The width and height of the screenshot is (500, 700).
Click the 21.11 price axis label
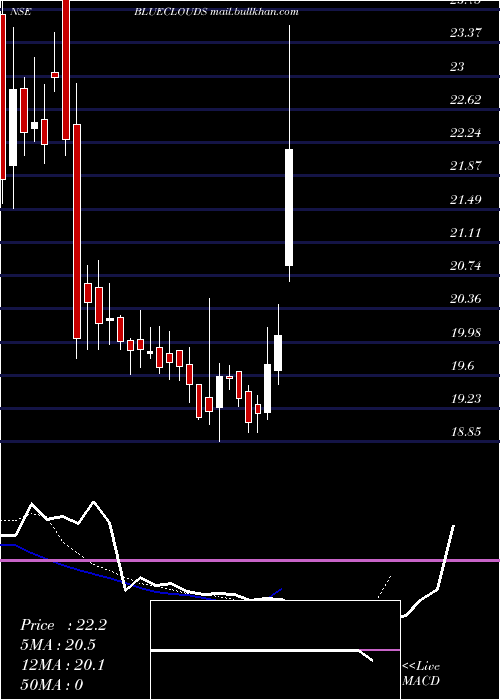tap(466, 233)
